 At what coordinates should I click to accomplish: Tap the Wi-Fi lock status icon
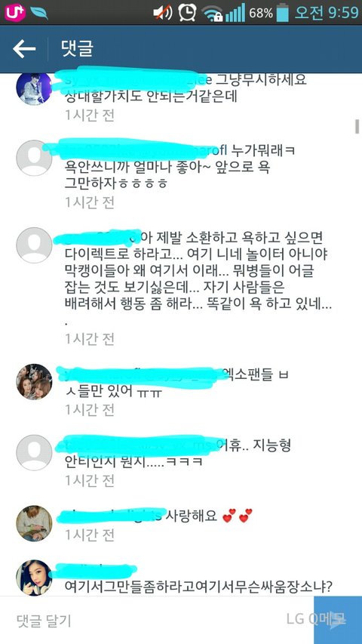click(212, 14)
